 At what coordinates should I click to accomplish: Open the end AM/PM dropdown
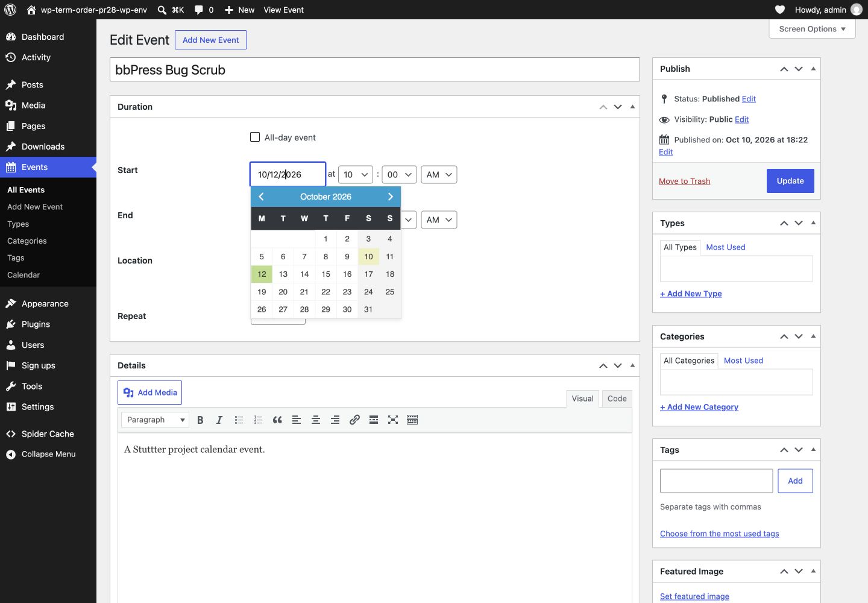tap(439, 219)
